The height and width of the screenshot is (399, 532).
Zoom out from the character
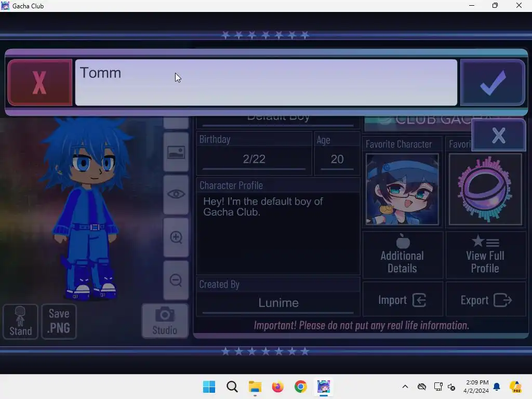(x=176, y=281)
